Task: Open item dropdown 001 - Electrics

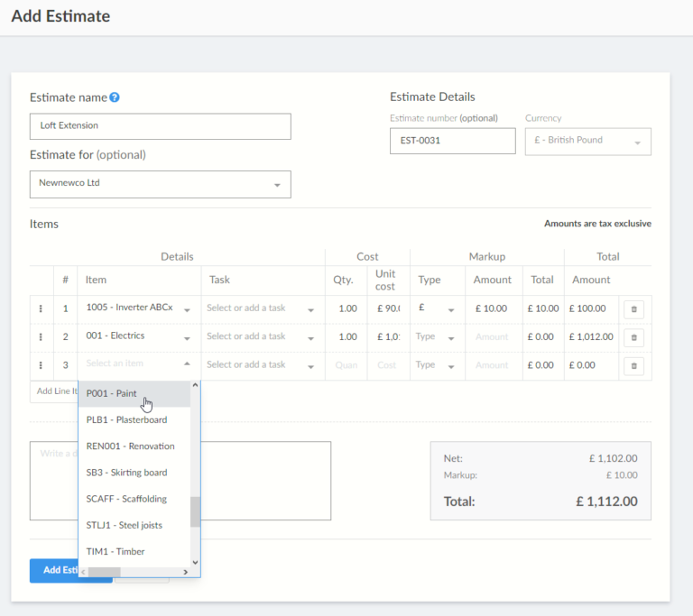Action: [x=139, y=336]
